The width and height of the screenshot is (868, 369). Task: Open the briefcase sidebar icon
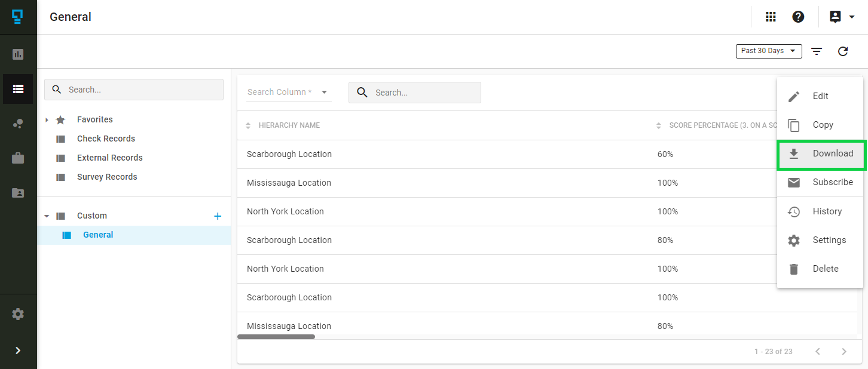point(18,158)
